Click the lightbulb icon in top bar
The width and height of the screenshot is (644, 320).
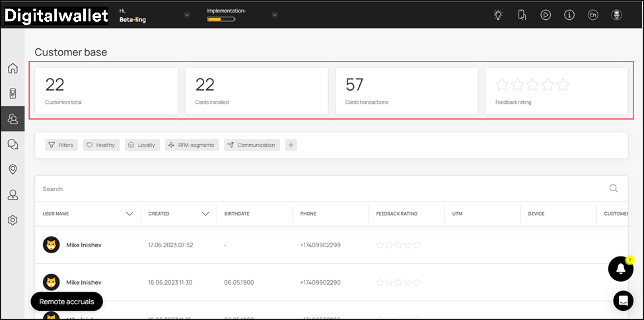pyautogui.click(x=498, y=15)
